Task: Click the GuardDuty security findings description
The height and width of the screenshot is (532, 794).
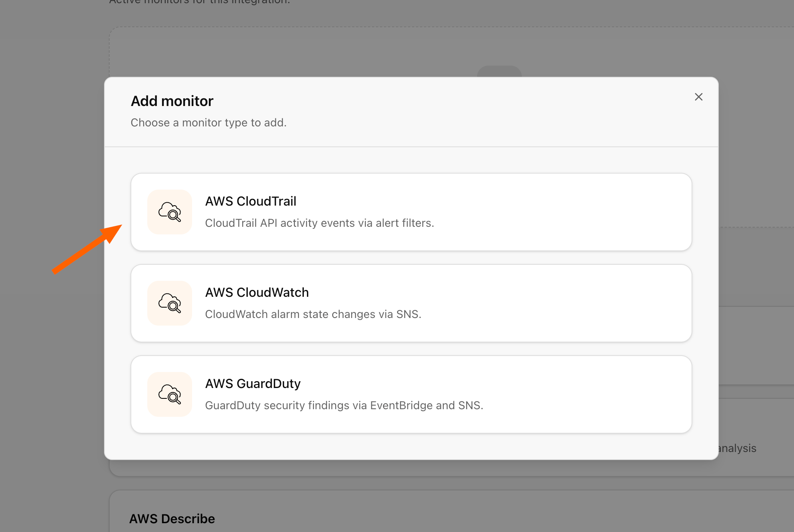Action: [x=344, y=405]
